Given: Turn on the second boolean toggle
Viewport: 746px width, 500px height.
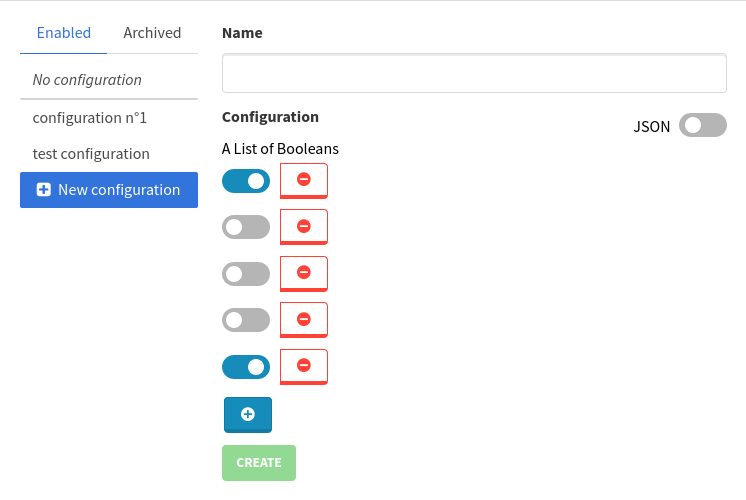Looking at the screenshot, I should tap(246, 227).
